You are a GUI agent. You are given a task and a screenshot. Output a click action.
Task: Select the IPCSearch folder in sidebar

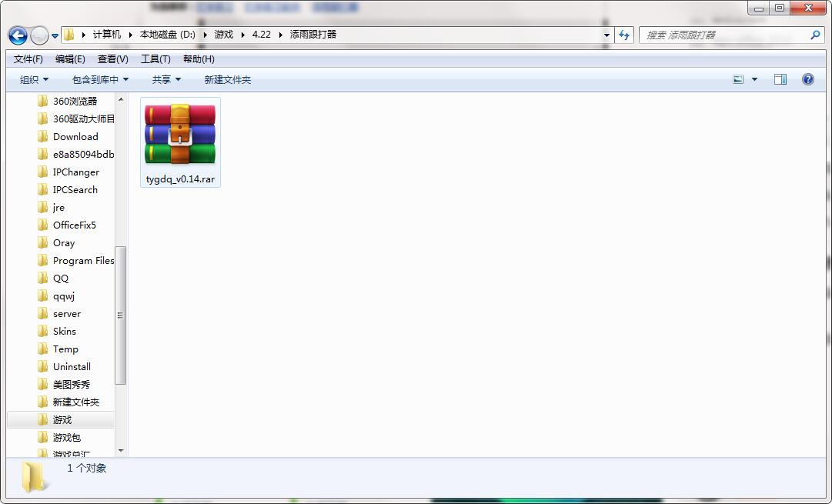[x=75, y=190]
